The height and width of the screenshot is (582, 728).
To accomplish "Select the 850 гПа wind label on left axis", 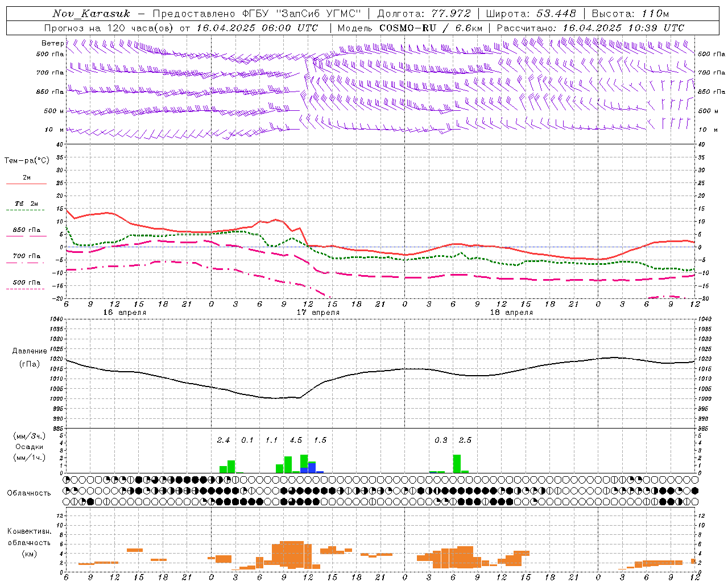I will pos(50,92).
